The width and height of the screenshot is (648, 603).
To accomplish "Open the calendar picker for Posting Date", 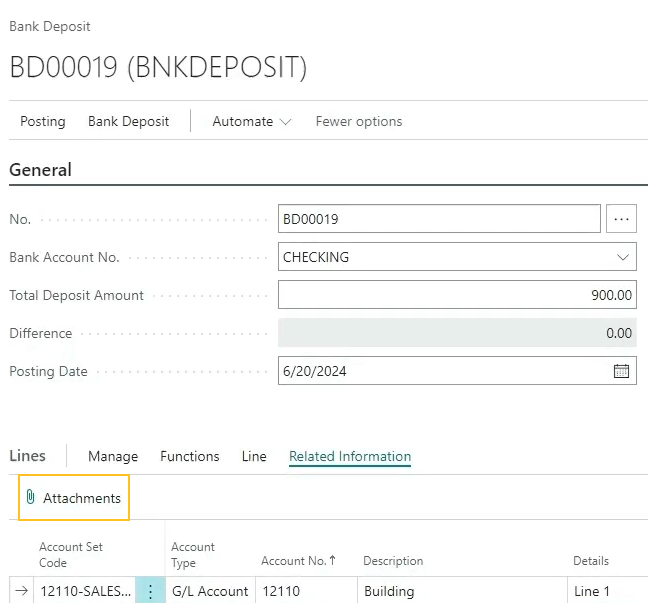I will click(621, 371).
